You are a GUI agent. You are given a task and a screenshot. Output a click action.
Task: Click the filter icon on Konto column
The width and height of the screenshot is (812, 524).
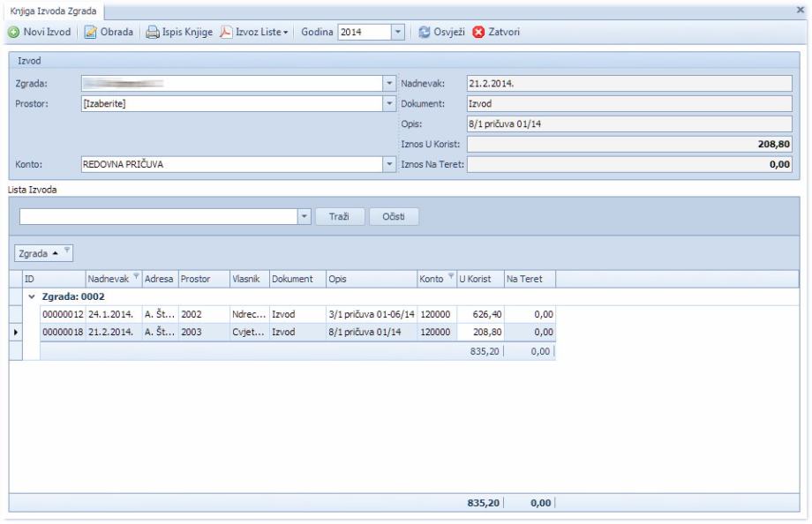(x=450, y=279)
